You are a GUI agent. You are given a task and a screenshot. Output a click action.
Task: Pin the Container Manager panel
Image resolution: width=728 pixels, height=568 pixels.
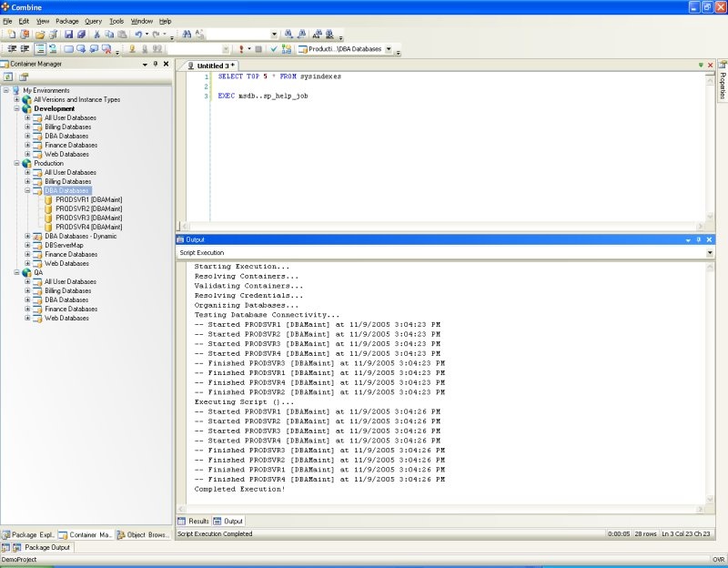pos(155,65)
